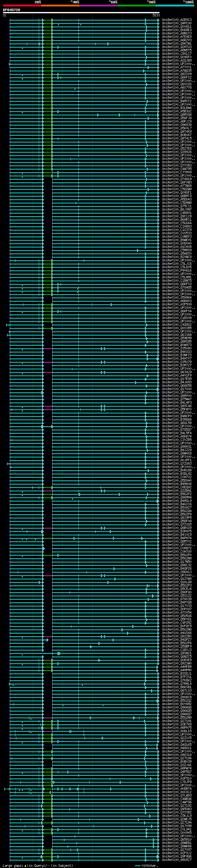Open hit UniRef100_Q00811
Viewport: 197px width, 868px height.
tap(177, 26)
